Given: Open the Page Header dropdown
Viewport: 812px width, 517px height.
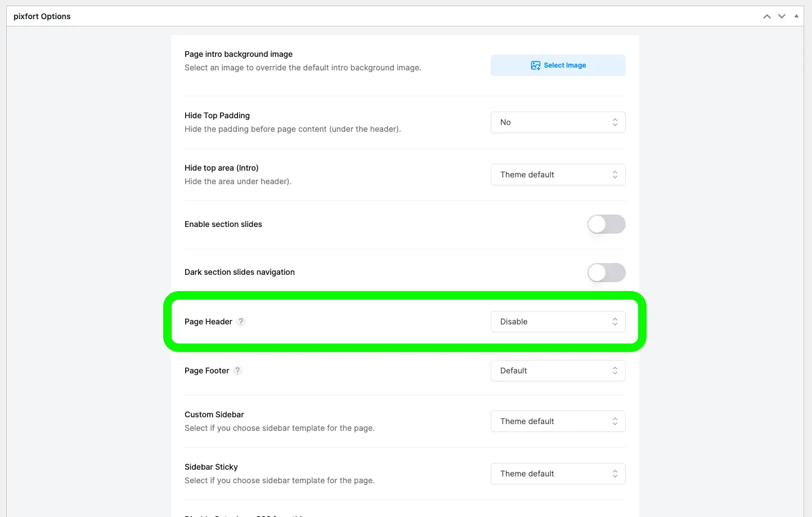Looking at the screenshot, I should click(558, 322).
